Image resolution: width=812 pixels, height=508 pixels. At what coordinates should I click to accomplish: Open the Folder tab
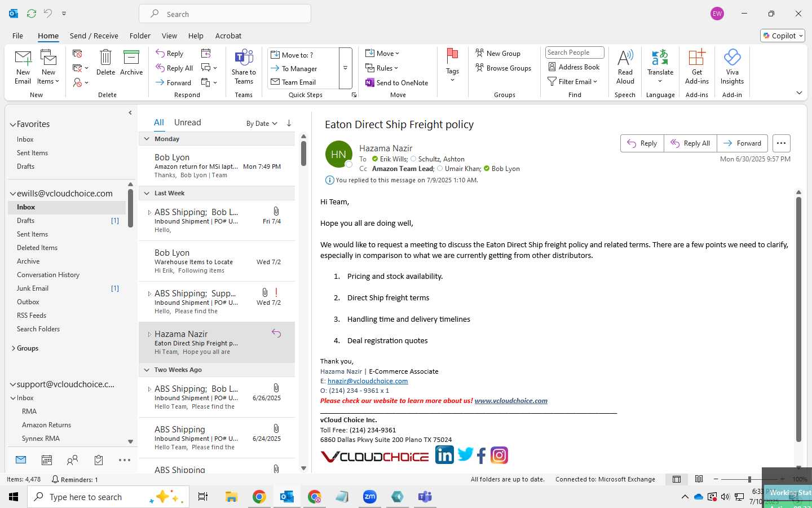[140, 36]
